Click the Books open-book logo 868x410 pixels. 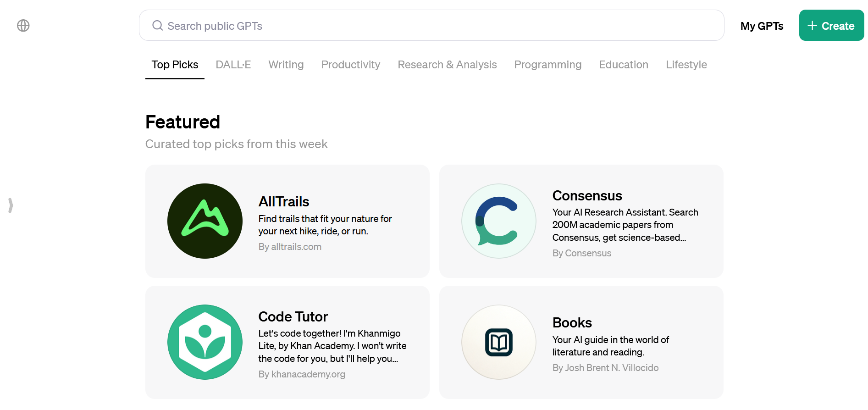click(x=499, y=342)
